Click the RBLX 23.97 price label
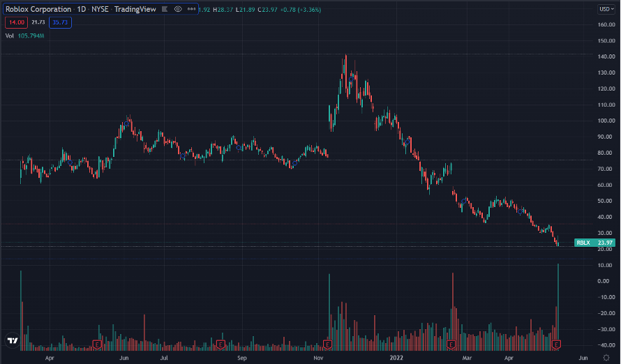 (x=593, y=243)
